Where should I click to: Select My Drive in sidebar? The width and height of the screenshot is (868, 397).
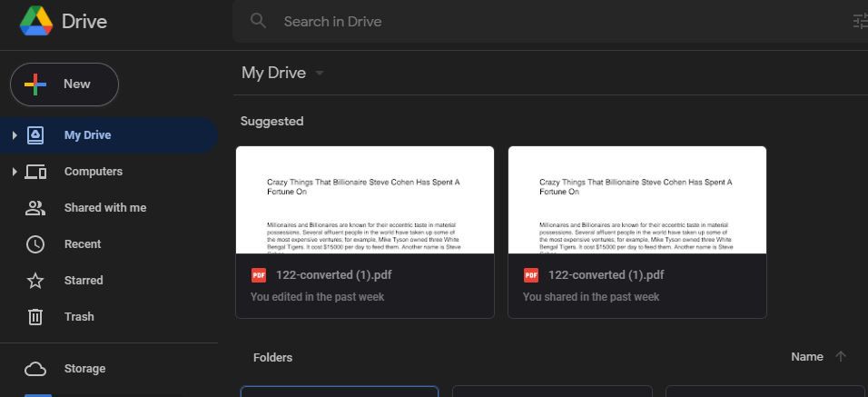109,135
